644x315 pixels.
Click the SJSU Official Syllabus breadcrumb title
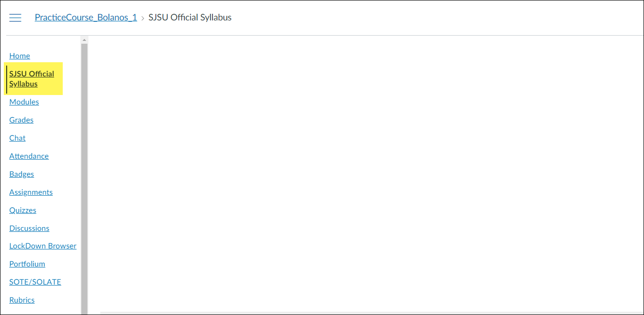click(x=190, y=17)
